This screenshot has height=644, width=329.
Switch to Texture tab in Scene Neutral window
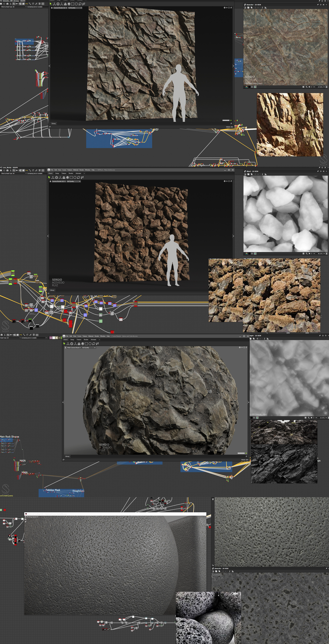[x=79, y=339]
